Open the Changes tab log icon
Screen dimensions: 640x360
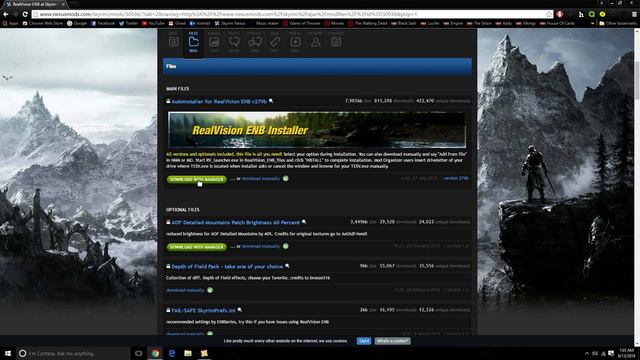pyautogui.click(x=336, y=42)
